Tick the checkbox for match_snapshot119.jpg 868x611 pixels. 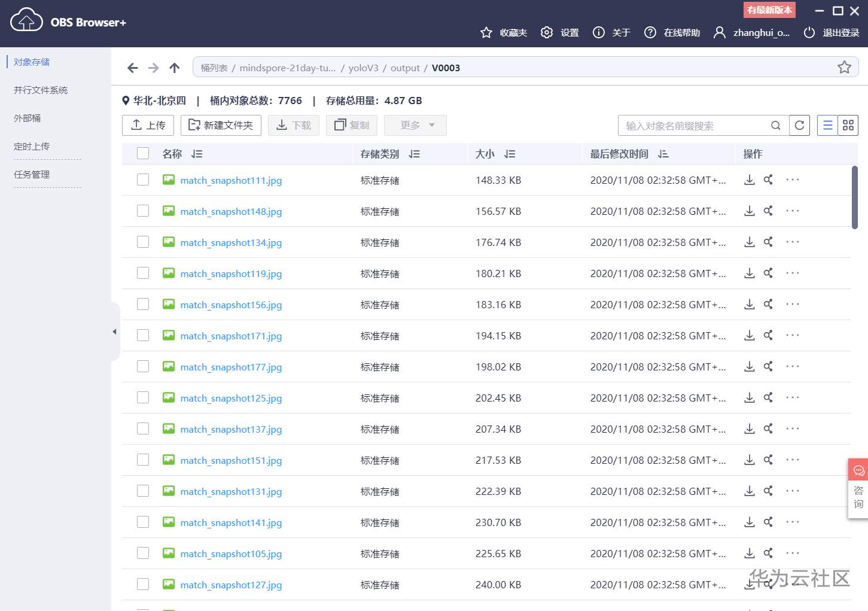[143, 273]
